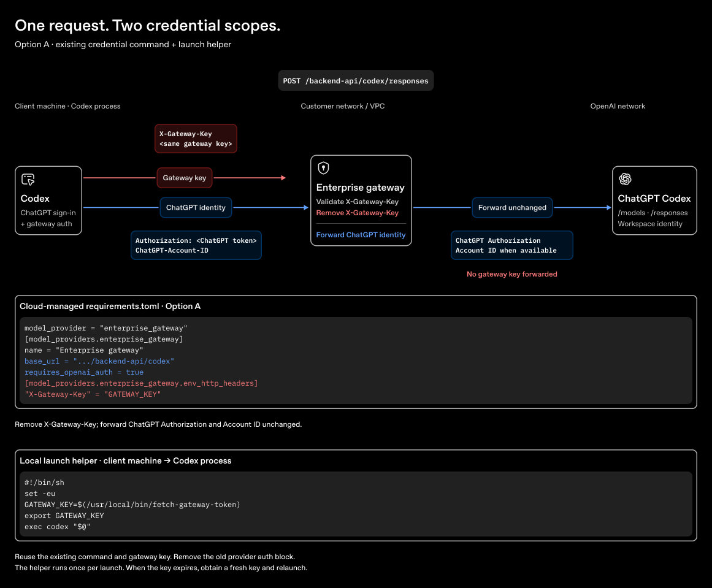Click the 'OpenAI network' label

click(618, 106)
